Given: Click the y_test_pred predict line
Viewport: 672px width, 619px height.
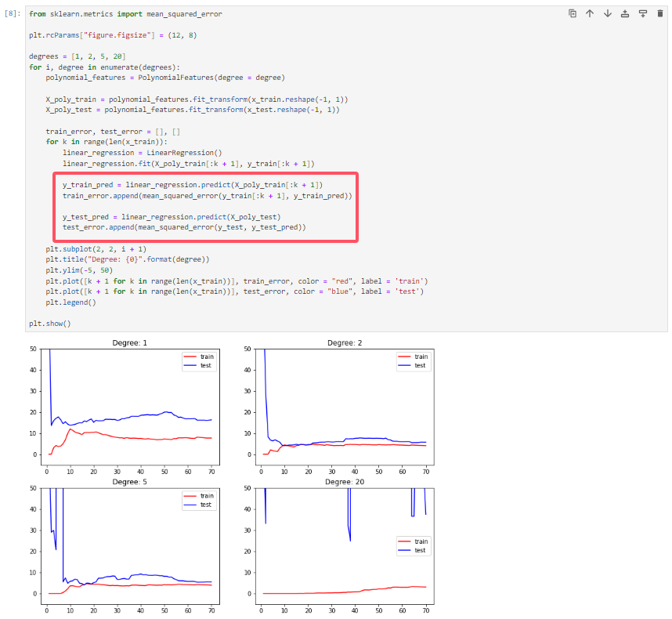Looking at the screenshot, I should click(172, 217).
